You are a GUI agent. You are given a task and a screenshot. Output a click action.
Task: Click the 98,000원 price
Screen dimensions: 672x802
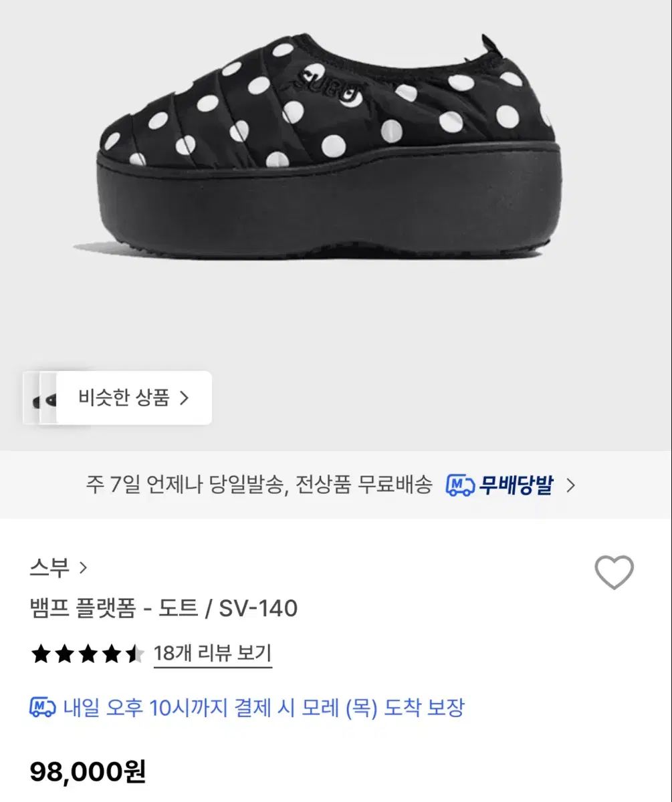[x=88, y=772]
